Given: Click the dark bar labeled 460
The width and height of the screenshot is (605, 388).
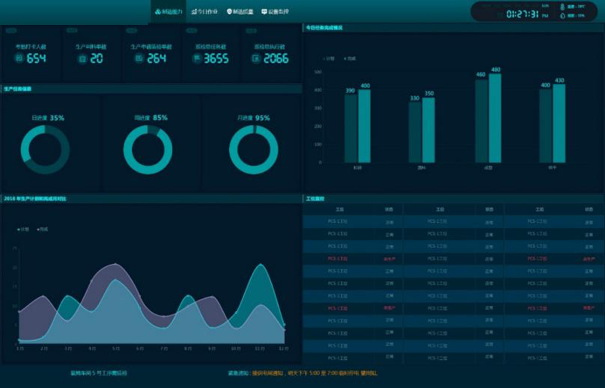Looking at the screenshot, I should (x=481, y=121).
